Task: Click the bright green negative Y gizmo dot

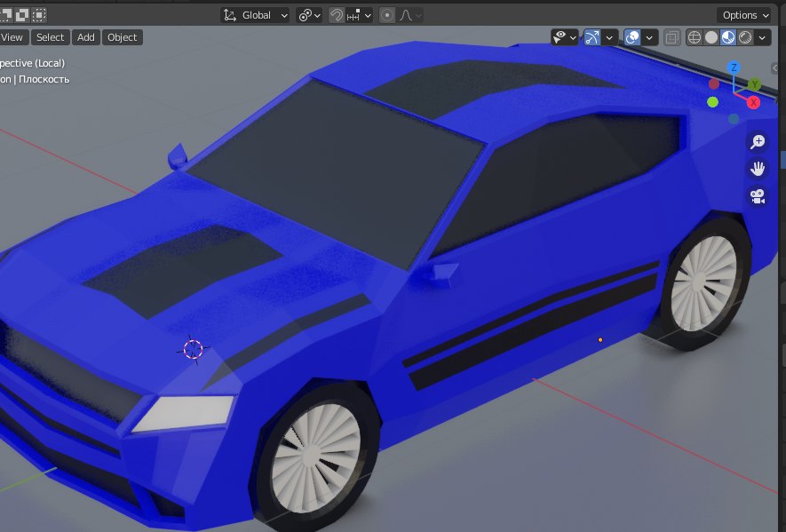Action: (x=712, y=102)
